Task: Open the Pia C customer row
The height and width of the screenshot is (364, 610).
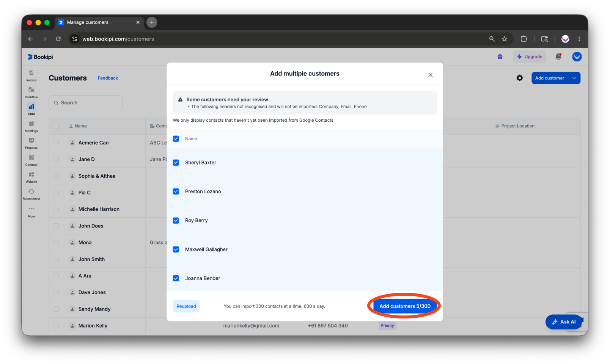Action: (84, 193)
